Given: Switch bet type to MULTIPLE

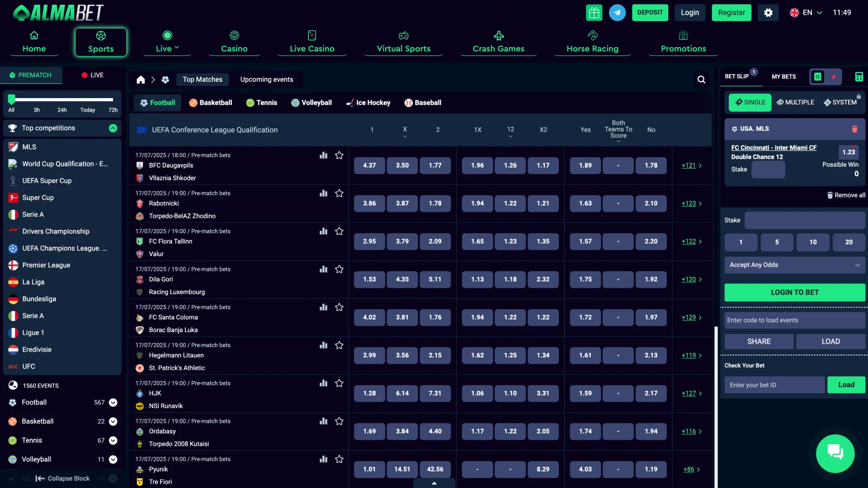Looking at the screenshot, I should click(x=795, y=103).
